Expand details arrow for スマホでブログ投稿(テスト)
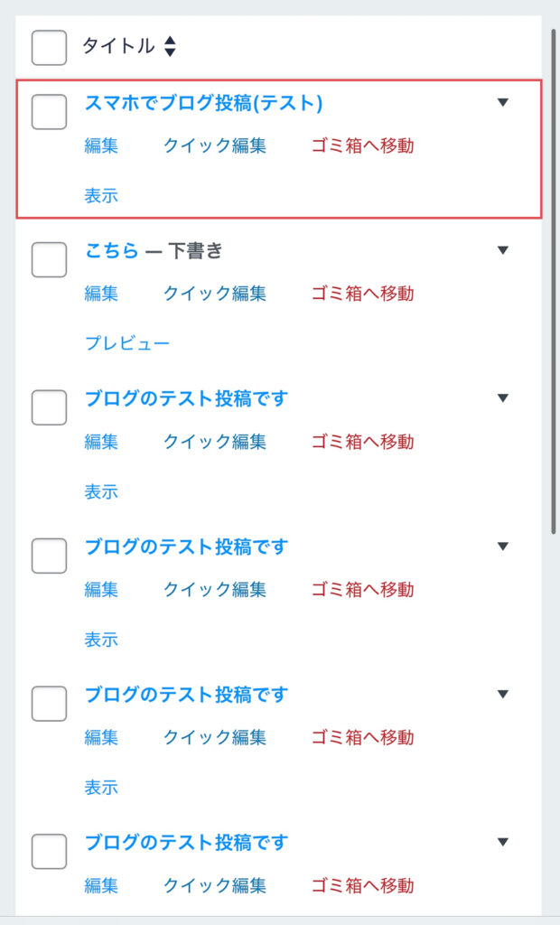 pos(503,103)
